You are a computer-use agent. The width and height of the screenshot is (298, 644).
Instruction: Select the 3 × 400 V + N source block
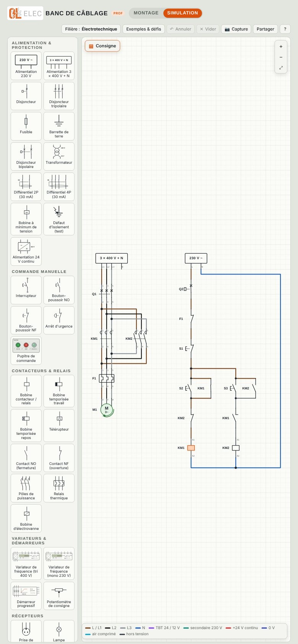click(112, 258)
